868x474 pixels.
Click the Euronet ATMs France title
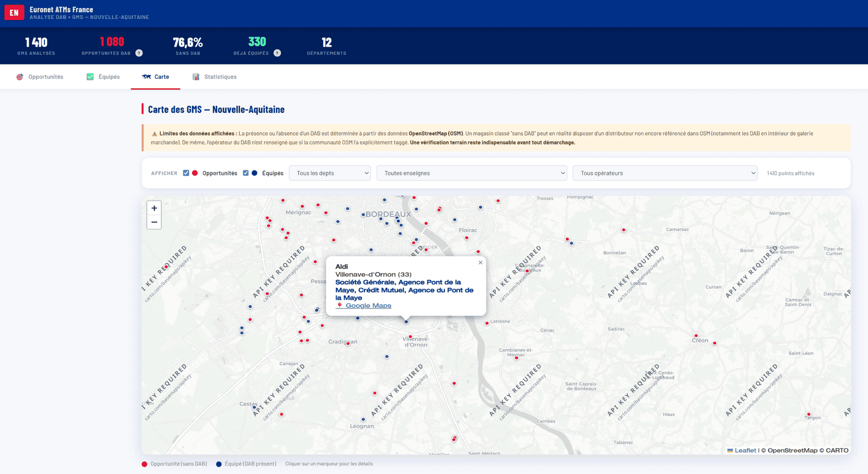pos(61,10)
